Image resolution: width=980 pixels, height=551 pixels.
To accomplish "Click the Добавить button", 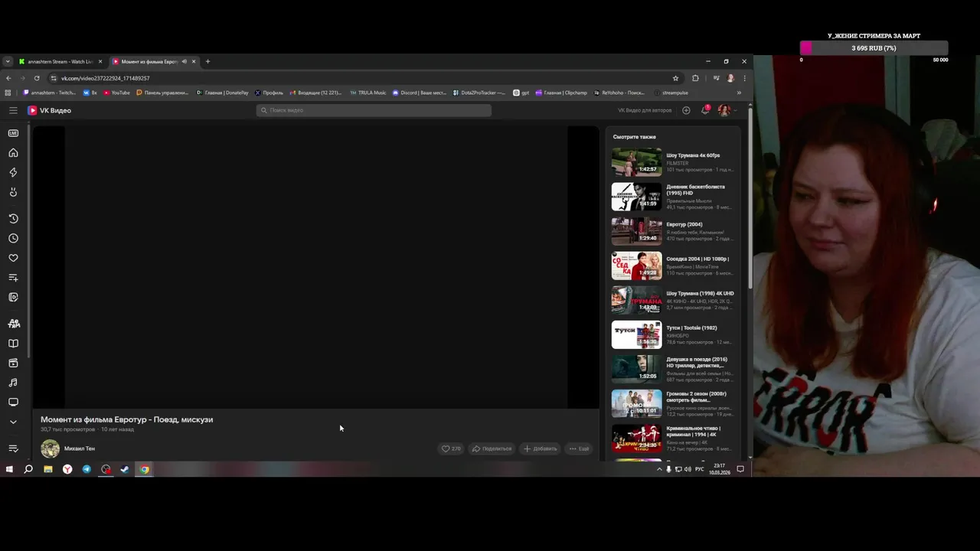I will coord(540,448).
